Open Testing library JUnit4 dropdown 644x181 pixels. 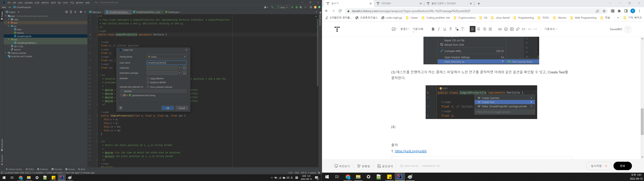click(167, 57)
